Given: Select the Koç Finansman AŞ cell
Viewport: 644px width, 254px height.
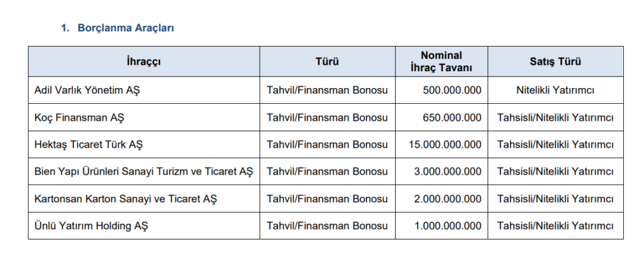Looking at the screenshot, I should pyautogui.click(x=144, y=118).
